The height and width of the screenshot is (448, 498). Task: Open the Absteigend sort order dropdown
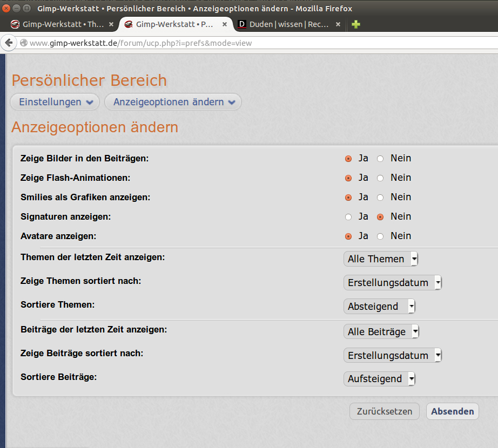pyautogui.click(x=380, y=306)
